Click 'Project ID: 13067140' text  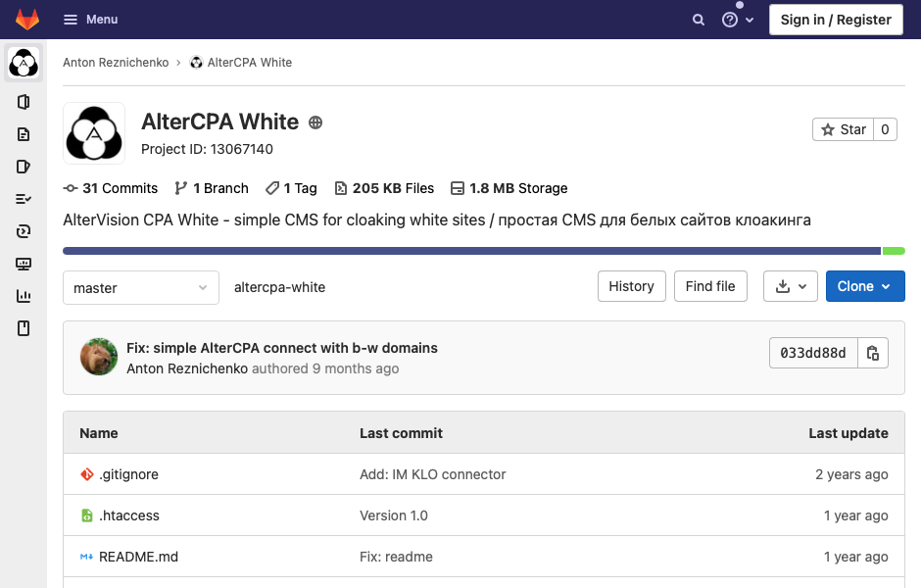[207, 149]
